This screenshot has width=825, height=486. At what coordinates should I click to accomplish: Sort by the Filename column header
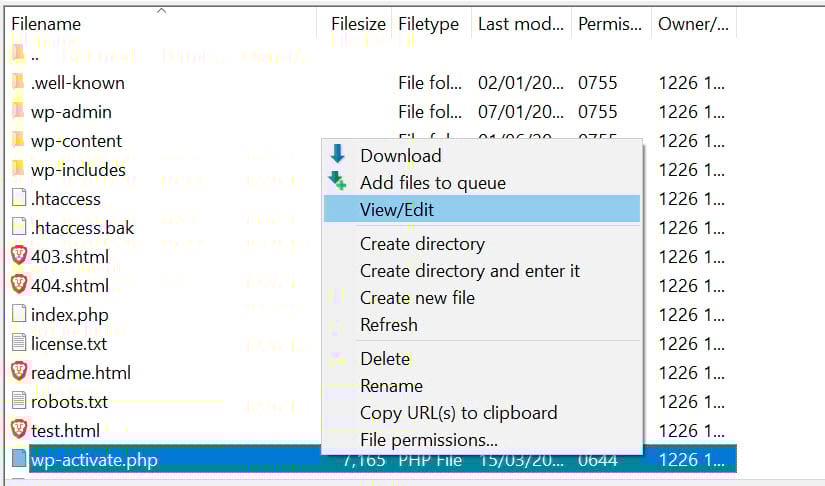(46, 23)
